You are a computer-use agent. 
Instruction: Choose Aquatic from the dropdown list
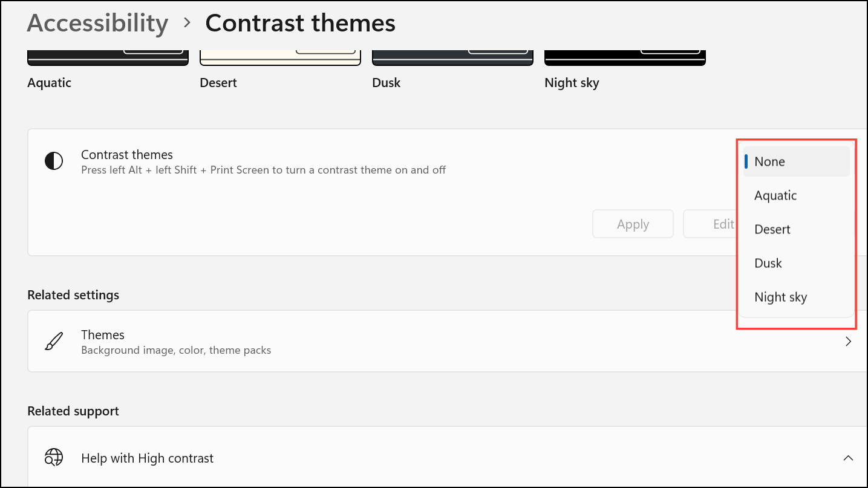[x=796, y=195]
